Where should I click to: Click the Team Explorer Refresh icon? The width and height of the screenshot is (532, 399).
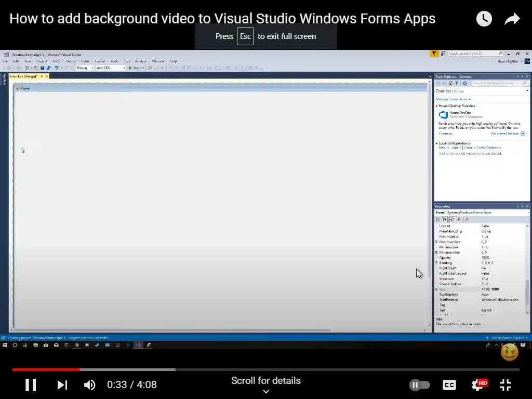(x=465, y=83)
